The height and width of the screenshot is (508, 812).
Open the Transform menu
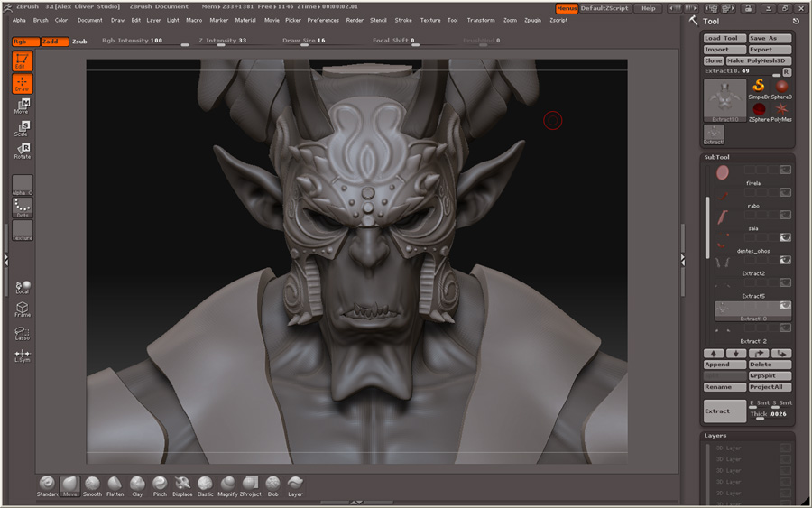click(481, 20)
